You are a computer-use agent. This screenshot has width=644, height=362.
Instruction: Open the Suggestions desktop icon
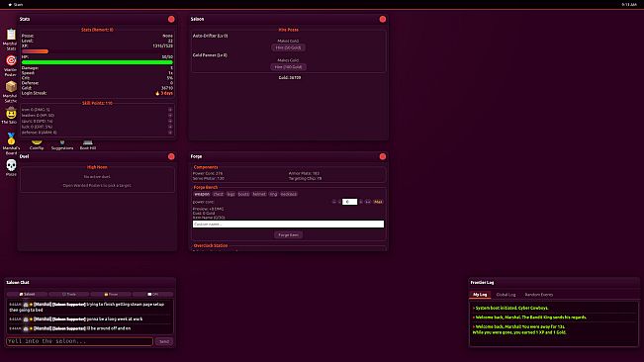click(x=62, y=144)
